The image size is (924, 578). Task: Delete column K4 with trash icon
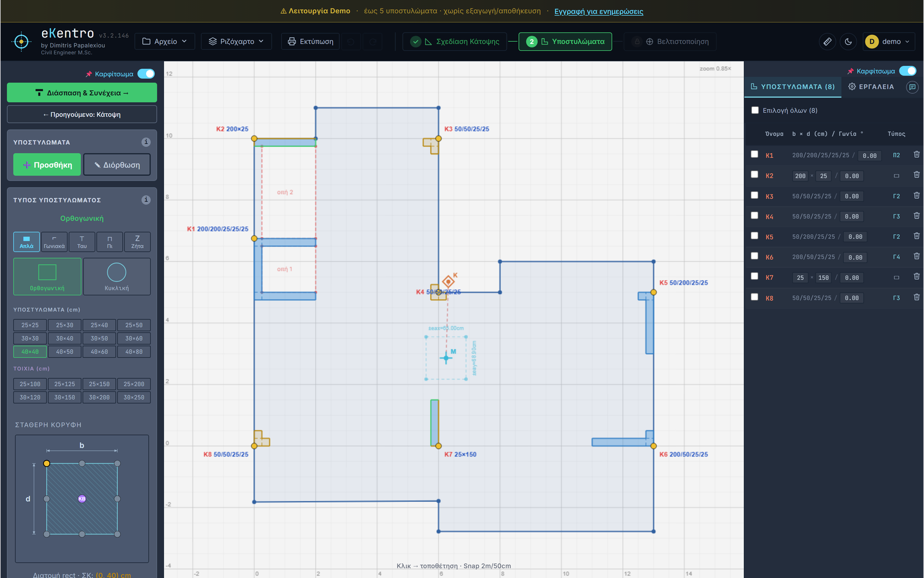click(x=916, y=216)
